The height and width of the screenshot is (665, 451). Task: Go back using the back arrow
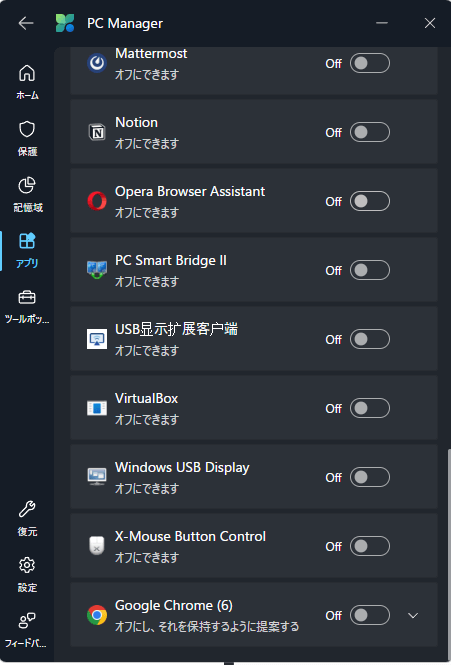[26, 23]
